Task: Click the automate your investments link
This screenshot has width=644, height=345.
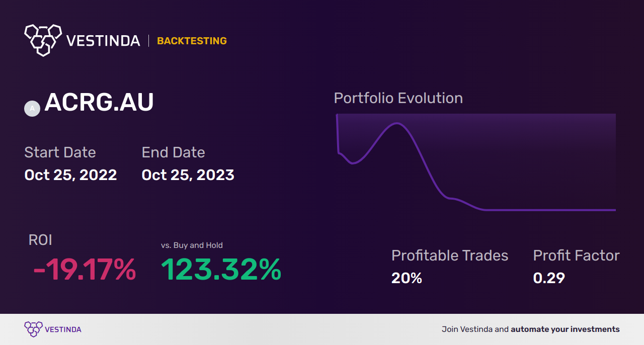Action: tap(566, 329)
